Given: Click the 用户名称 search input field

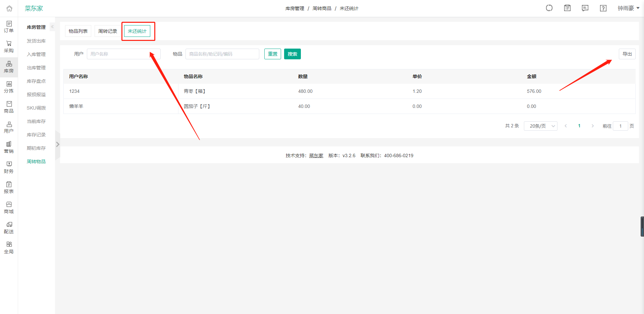Looking at the screenshot, I should click(123, 54).
